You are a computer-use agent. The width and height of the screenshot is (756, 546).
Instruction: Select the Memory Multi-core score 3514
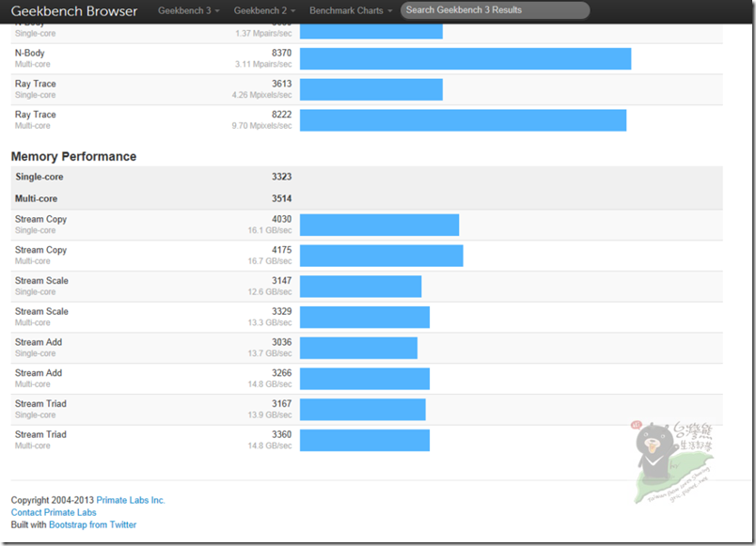(281, 198)
